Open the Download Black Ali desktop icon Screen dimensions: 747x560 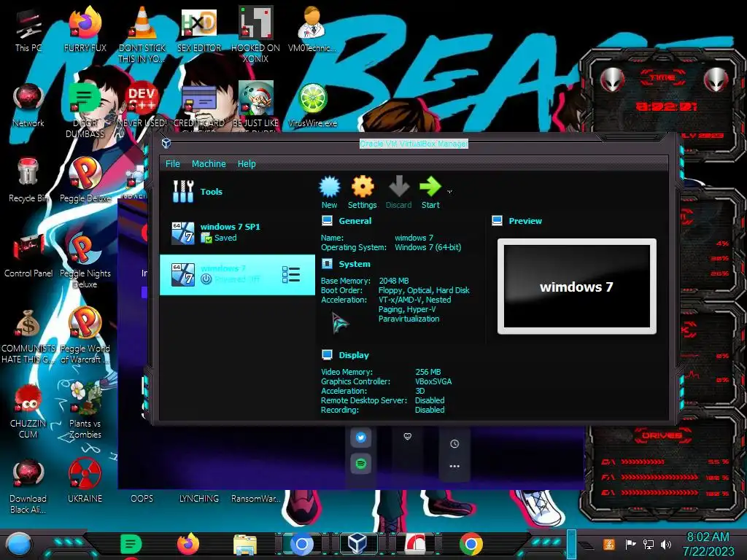click(28, 486)
